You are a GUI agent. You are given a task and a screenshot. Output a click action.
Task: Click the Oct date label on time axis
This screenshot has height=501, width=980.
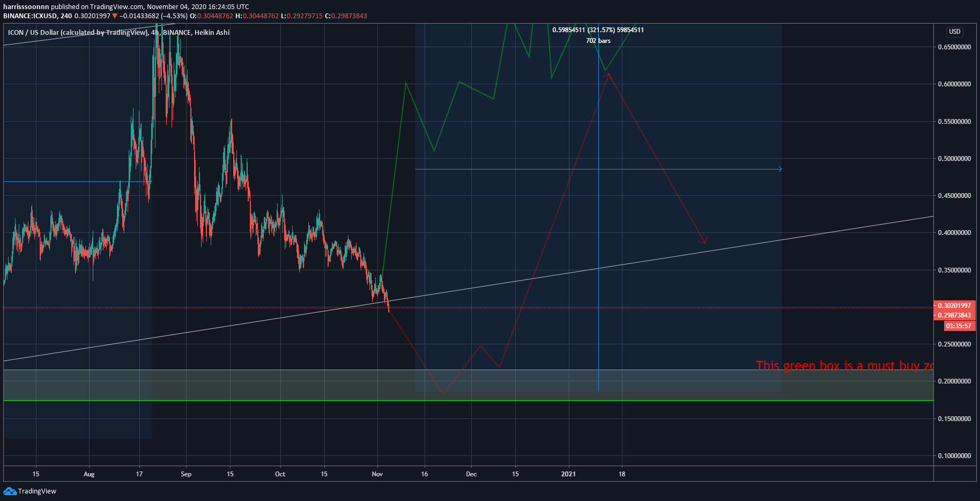(x=280, y=474)
